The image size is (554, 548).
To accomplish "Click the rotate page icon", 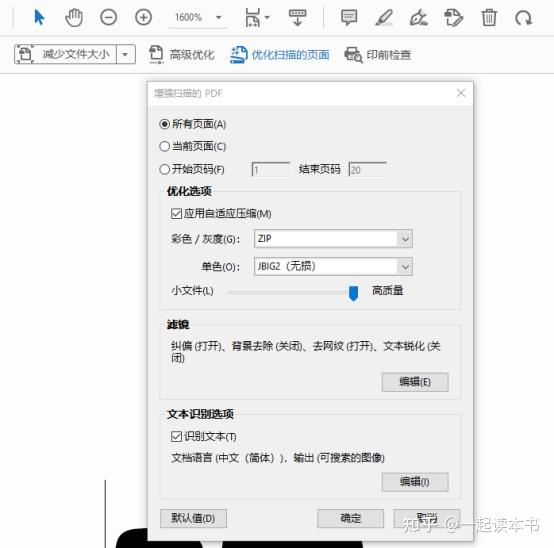I will click(523, 18).
